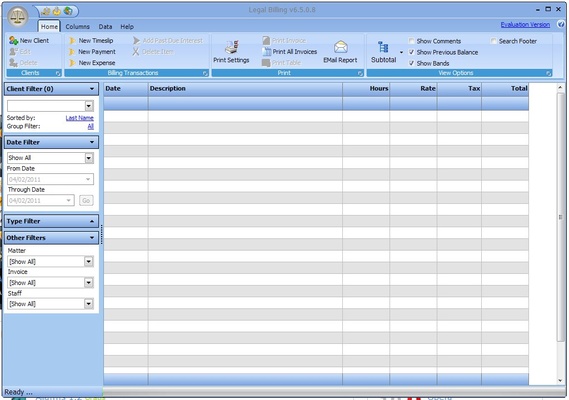569x400 pixels.
Task: Click the Add Past Due Interest icon
Action: pos(136,41)
